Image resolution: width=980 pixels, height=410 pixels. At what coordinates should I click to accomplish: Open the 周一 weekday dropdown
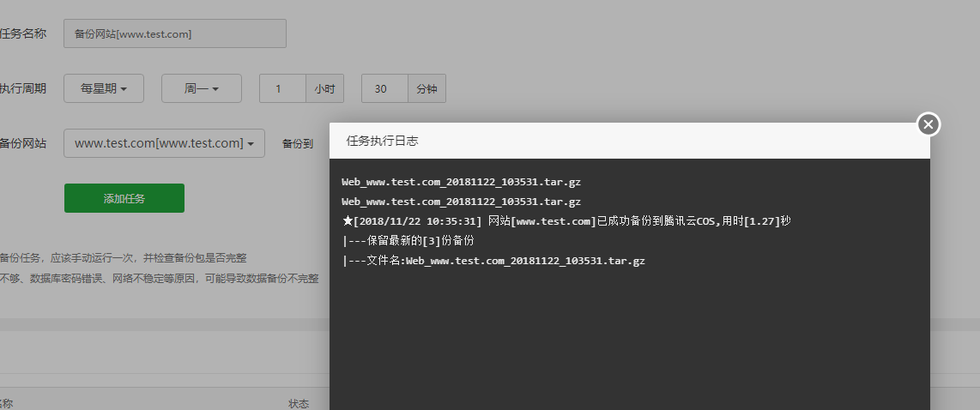[x=202, y=88]
